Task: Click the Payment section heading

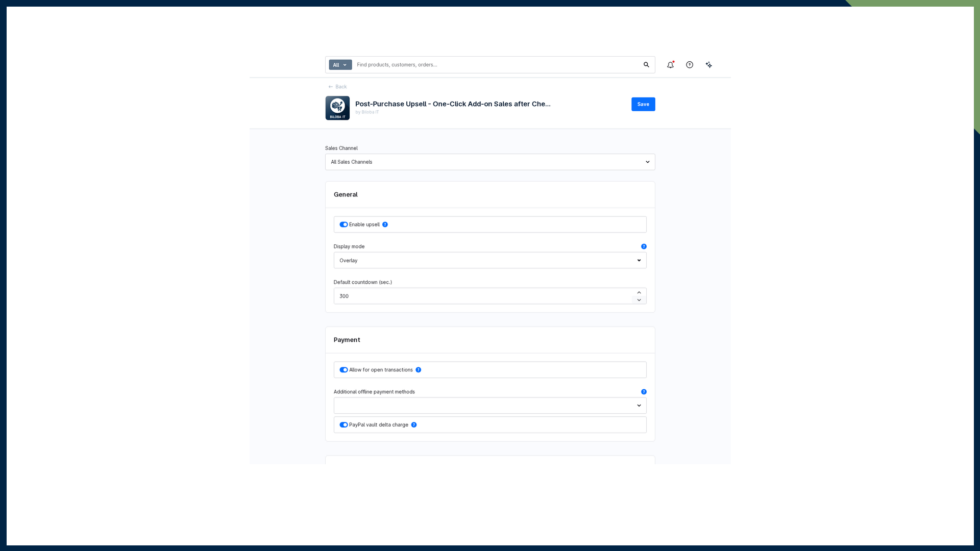Action: tap(347, 340)
